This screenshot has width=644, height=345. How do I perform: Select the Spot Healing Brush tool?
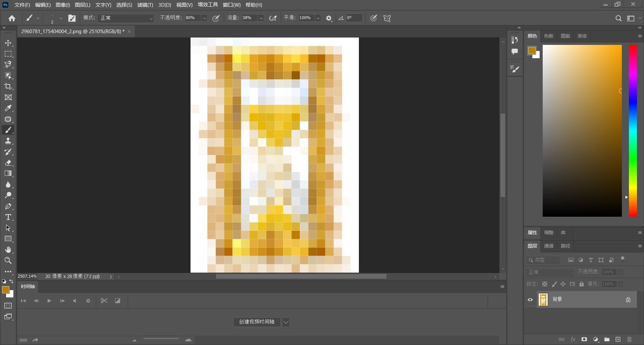(8, 119)
